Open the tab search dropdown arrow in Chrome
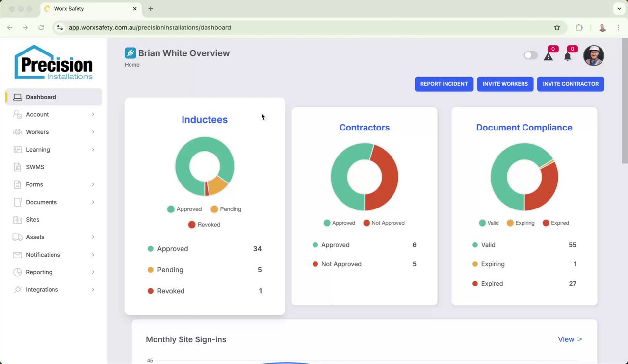Screen dimensions: 628x364 (619, 9)
